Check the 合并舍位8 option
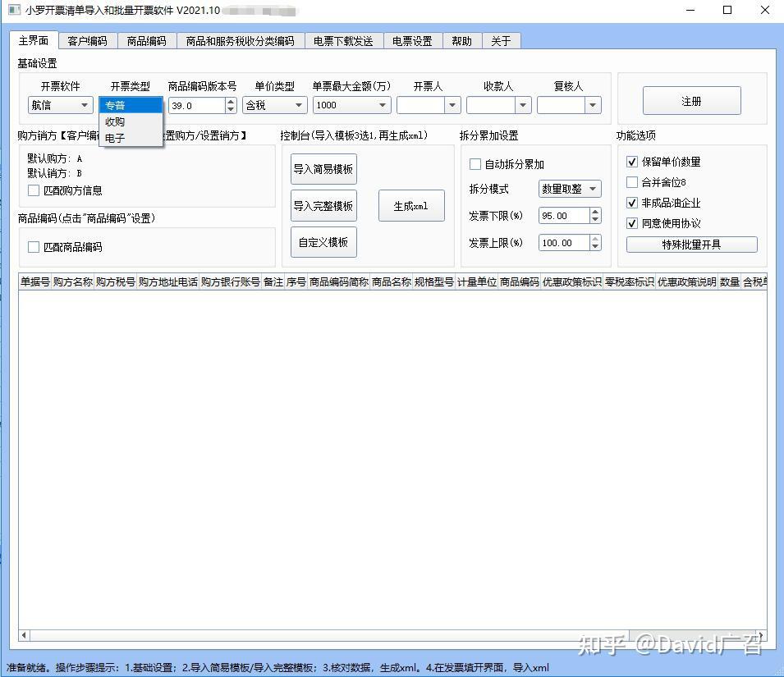The width and height of the screenshot is (784, 677). (632, 182)
